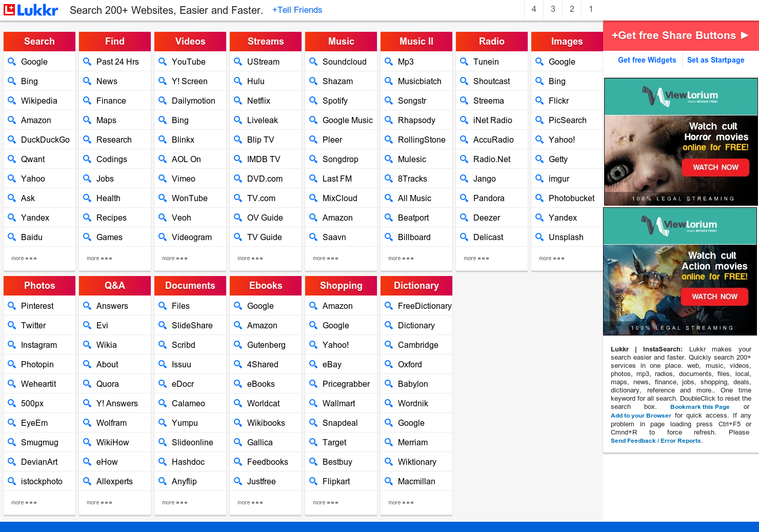Click the search icon next to Gutenberg
This screenshot has width=759, height=532.
pyautogui.click(x=238, y=345)
